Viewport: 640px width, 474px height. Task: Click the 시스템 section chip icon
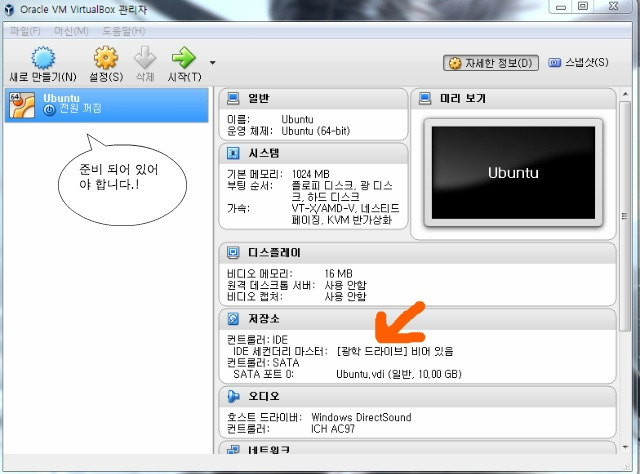coord(233,154)
